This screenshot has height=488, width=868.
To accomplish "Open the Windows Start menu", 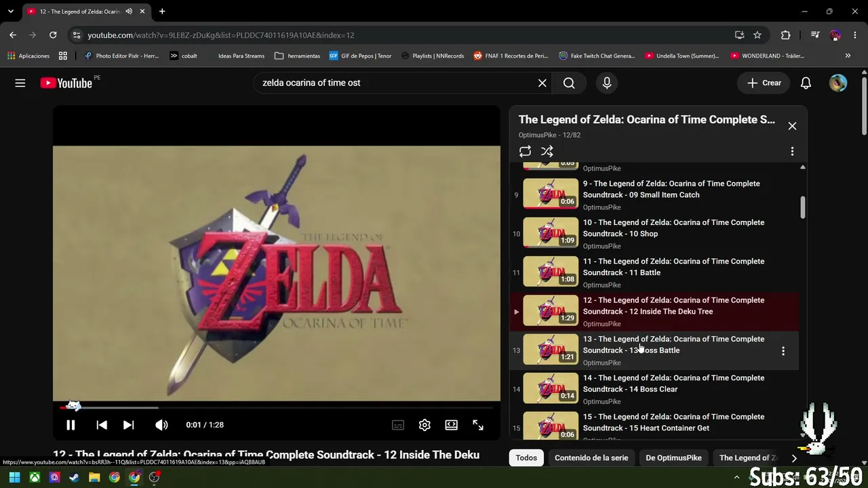I will tap(14, 477).
